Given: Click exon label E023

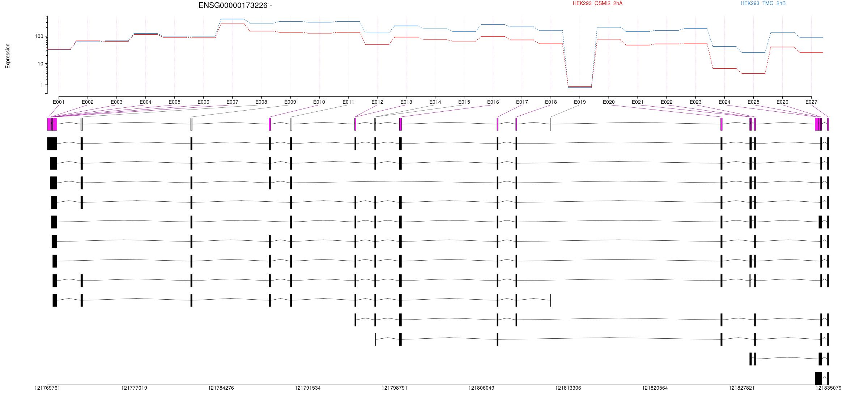Looking at the screenshot, I should click(695, 102).
